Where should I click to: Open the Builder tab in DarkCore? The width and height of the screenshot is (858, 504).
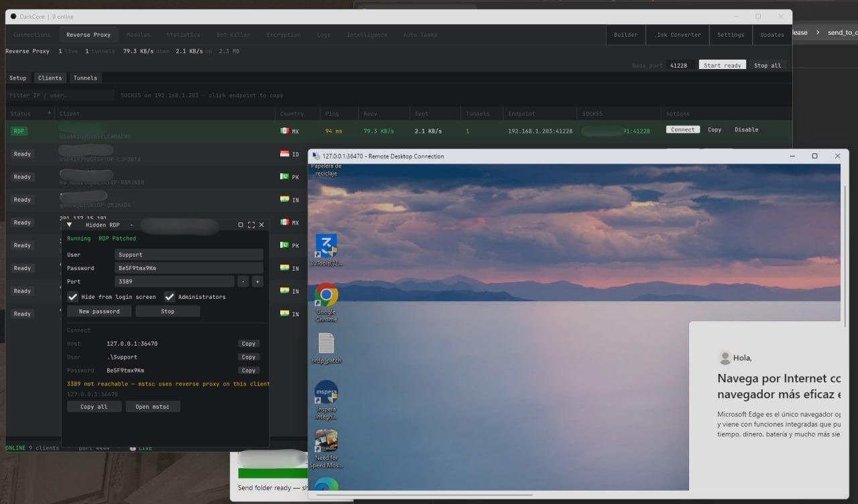pyautogui.click(x=626, y=35)
